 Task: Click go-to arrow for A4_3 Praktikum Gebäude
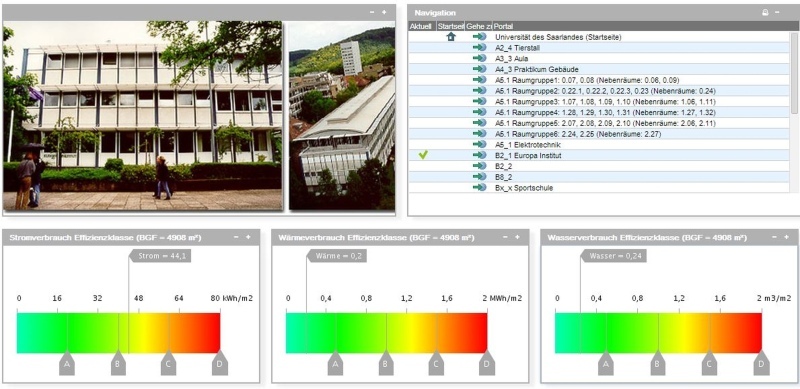pos(479,69)
